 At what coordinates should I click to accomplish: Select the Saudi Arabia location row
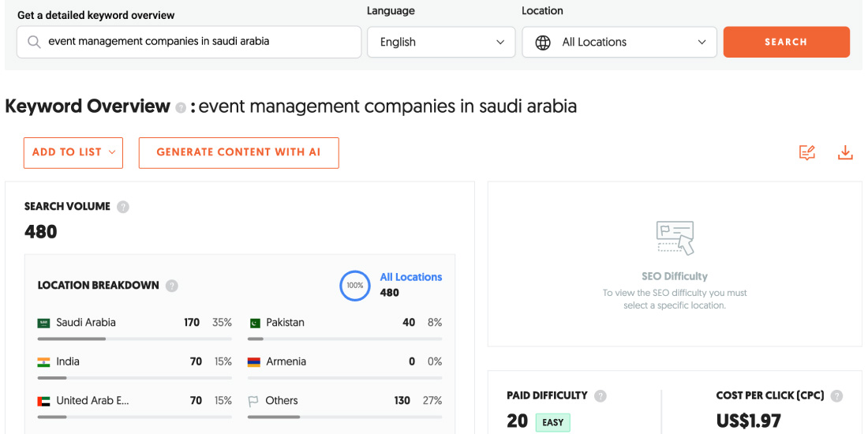pyautogui.click(x=134, y=323)
